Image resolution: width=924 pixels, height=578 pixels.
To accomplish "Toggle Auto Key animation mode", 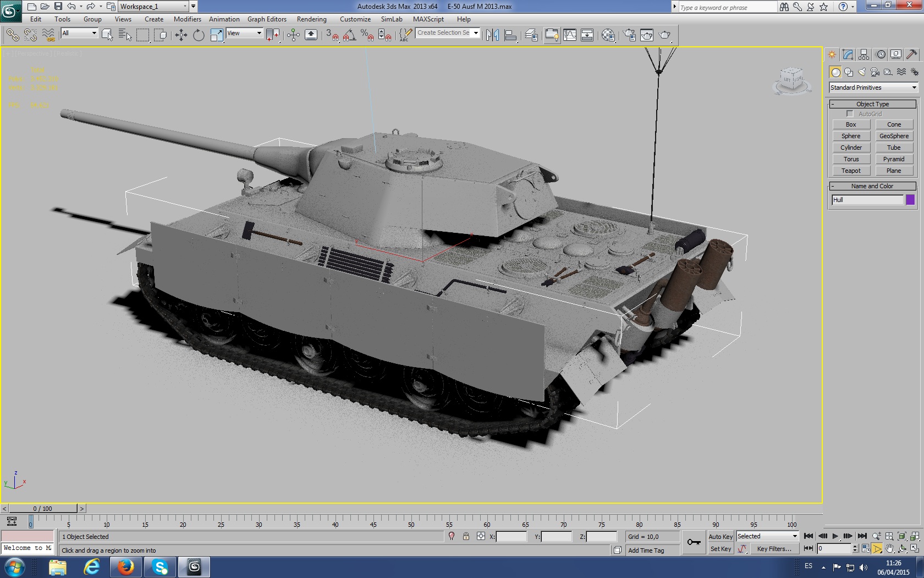I will pyautogui.click(x=721, y=537).
